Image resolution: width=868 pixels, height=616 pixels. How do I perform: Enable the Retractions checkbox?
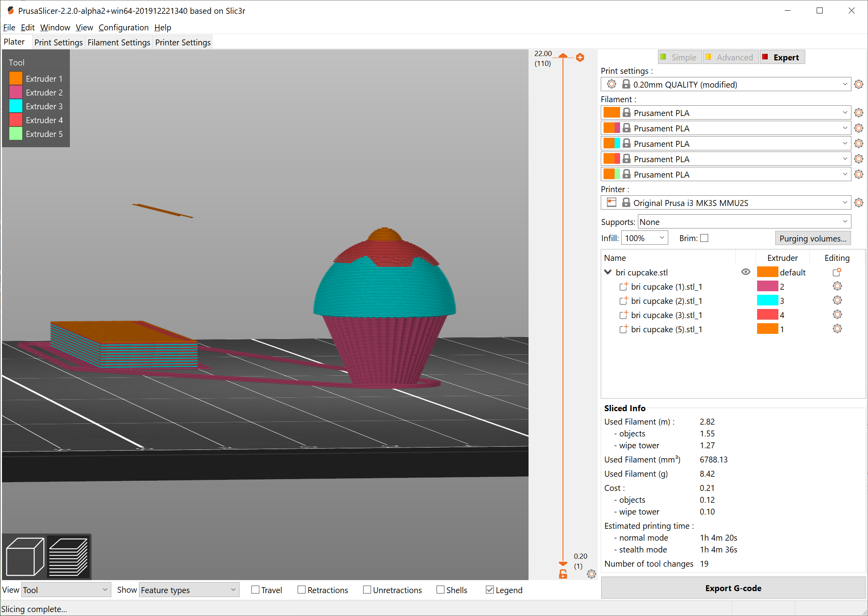301,590
